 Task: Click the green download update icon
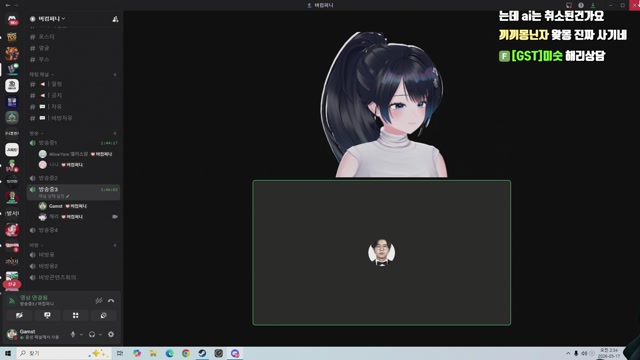click(x=593, y=5)
